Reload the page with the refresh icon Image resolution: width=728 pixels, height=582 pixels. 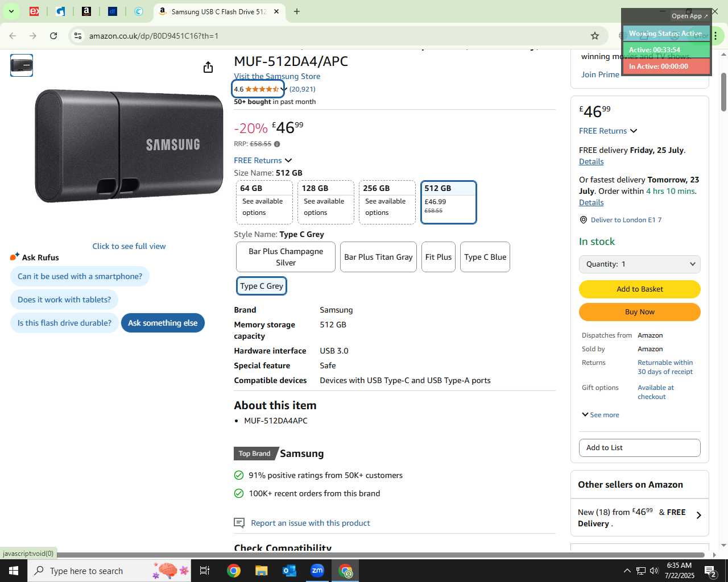click(x=53, y=36)
